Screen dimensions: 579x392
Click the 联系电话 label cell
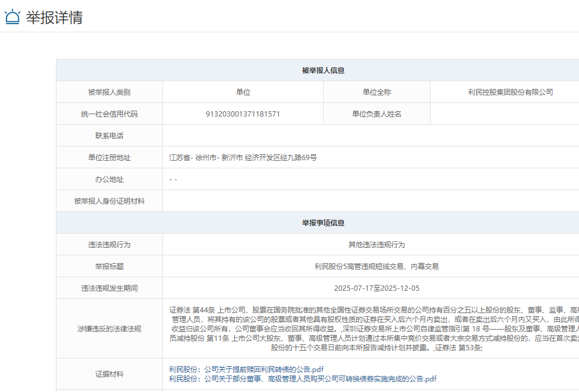(x=109, y=136)
